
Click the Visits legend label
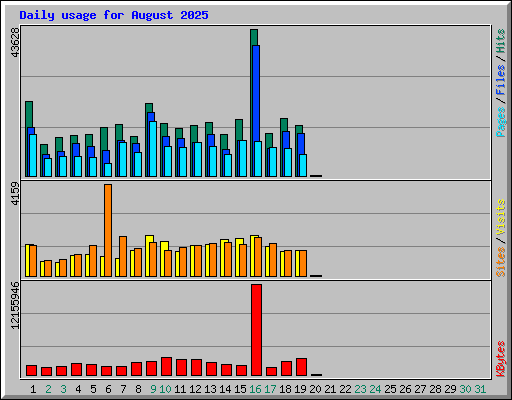pyautogui.click(x=500, y=217)
